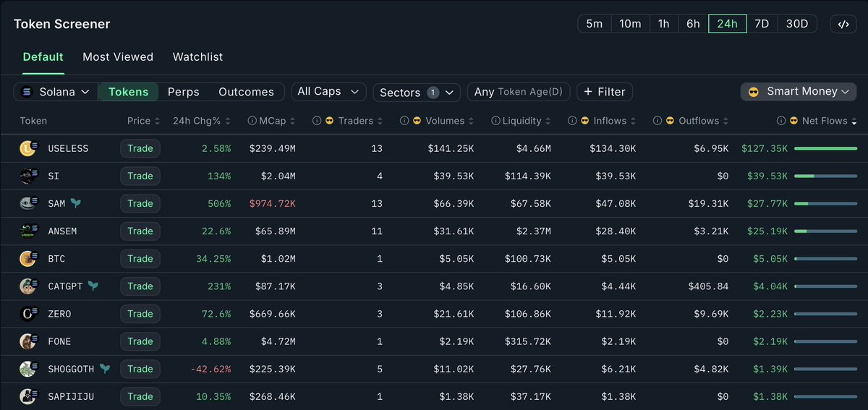This screenshot has height=410, width=868.
Task: Click the smart money emoji in Smart Money selector
Action: tap(754, 92)
